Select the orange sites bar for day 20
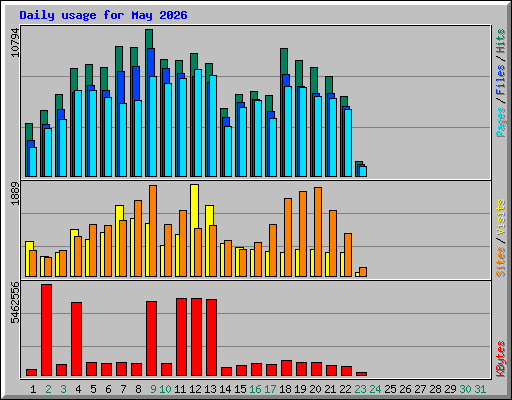 click(x=318, y=232)
